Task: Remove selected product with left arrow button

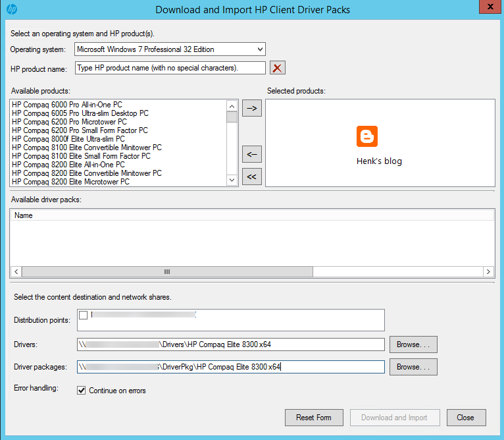Action: (x=252, y=154)
